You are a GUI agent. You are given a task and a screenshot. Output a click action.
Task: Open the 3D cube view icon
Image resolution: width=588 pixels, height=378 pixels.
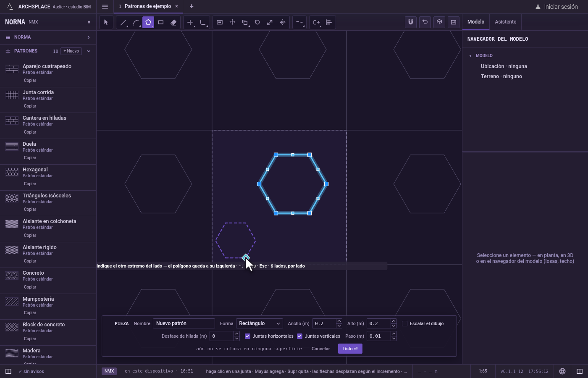point(439,22)
